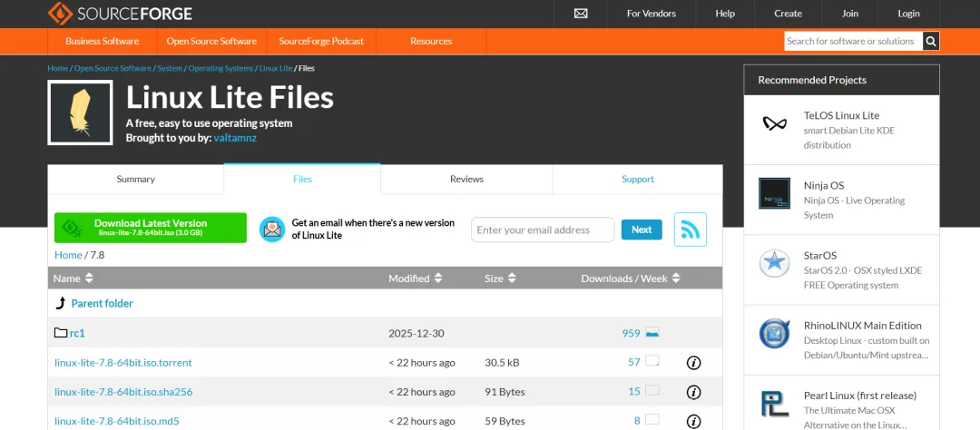Open info icon for iso.md5 file
The width and height of the screenshot is (980, 430).
[693, 421]
